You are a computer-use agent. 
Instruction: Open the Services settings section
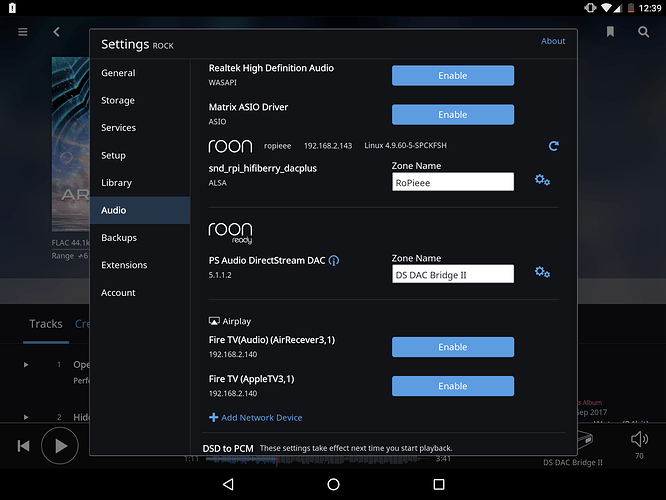coord(140,128)
